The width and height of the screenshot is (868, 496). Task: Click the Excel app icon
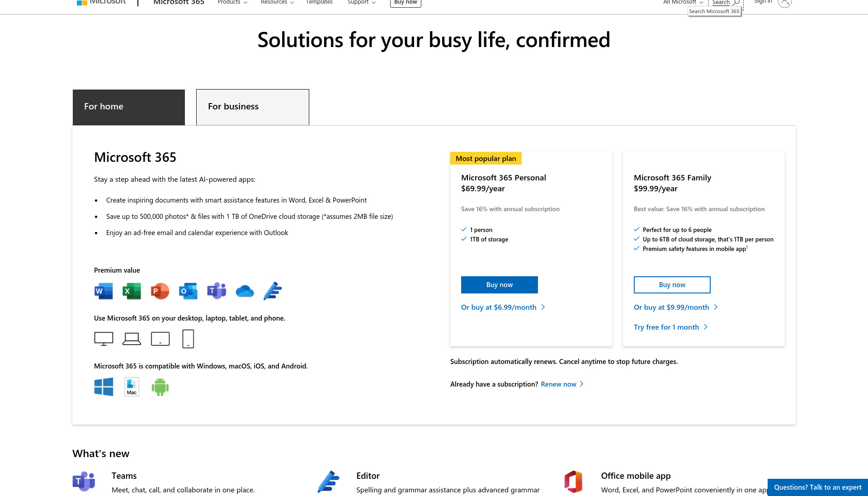pyautogui.click(x=132, y=291)
